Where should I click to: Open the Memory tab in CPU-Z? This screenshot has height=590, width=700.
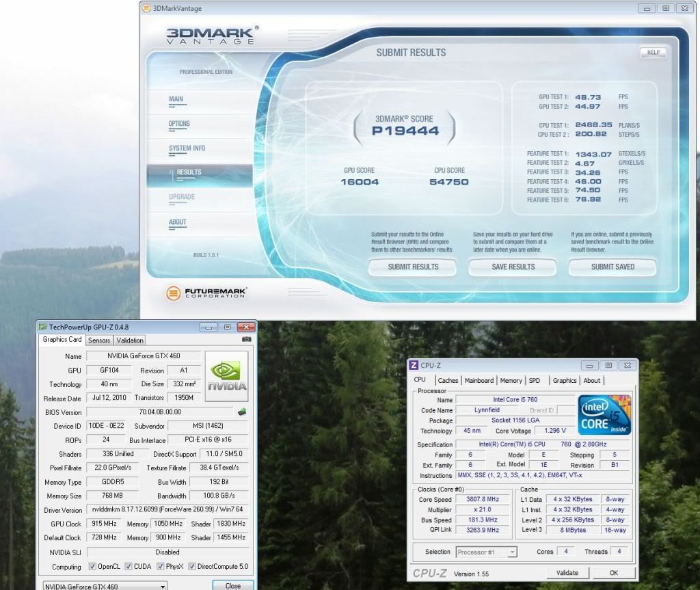[511, 381]
